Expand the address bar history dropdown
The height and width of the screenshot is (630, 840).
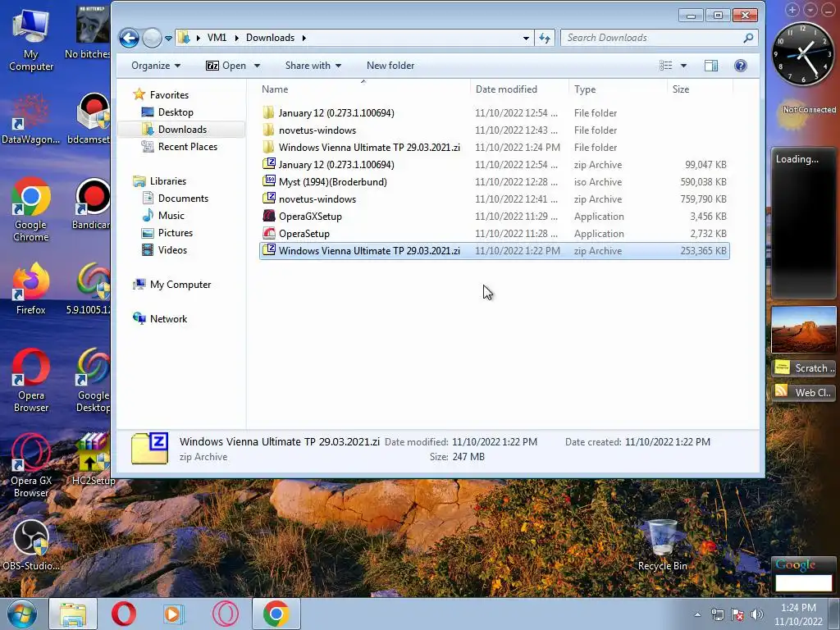[x=526, y=38]
